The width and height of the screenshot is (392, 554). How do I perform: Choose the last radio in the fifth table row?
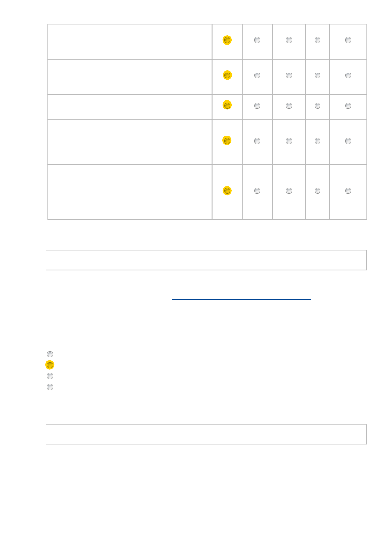[x=348, y=191]
